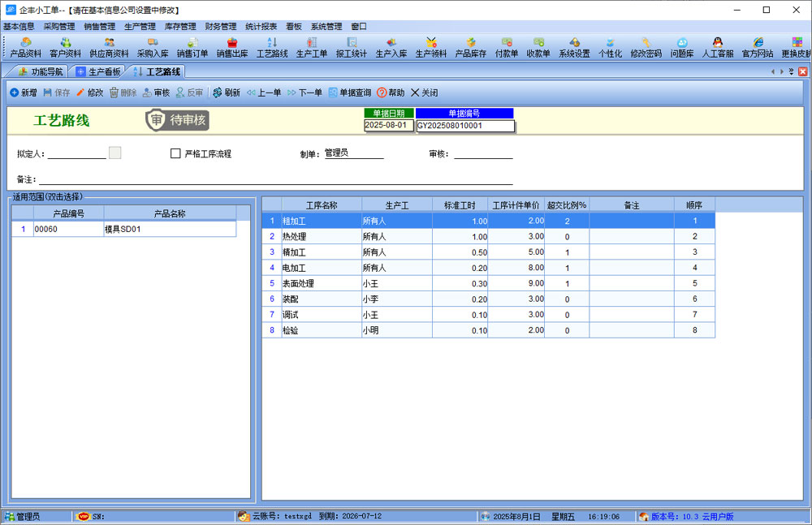Open 产品资料 from the main toolbar

tap(25, 48)
